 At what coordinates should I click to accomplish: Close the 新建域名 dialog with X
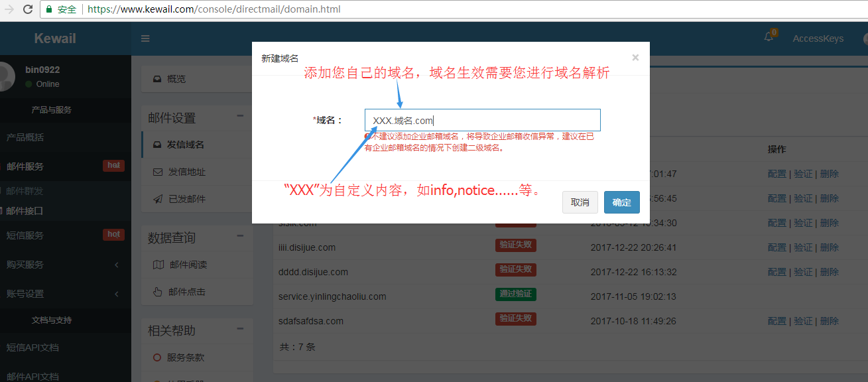(635, 58)
